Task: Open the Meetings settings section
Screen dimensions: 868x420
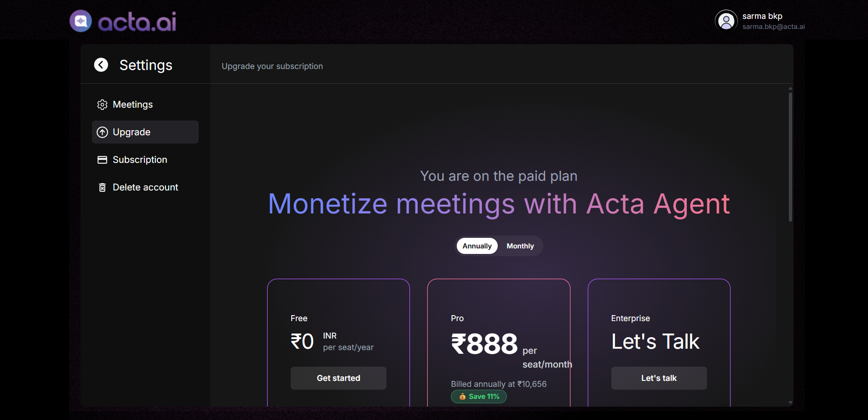Action: pyautogui.click(x=132, y=104)
